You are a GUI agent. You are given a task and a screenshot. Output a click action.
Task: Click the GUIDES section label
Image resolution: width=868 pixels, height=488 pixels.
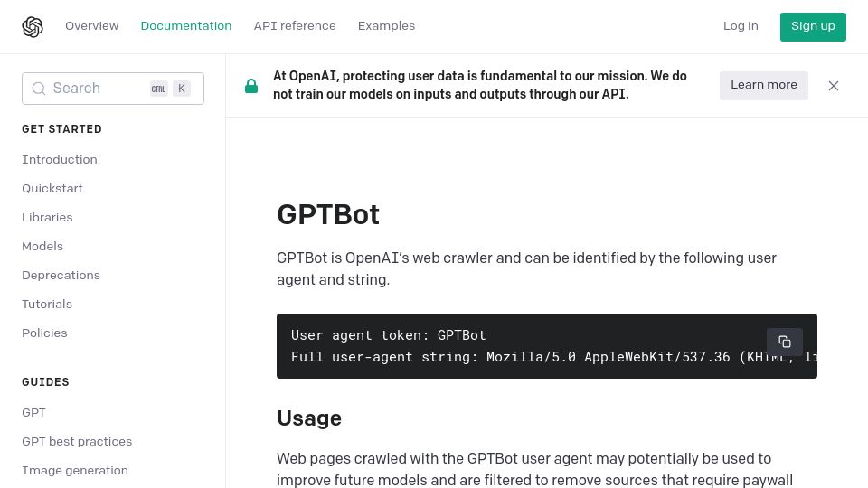coord(45,381)
